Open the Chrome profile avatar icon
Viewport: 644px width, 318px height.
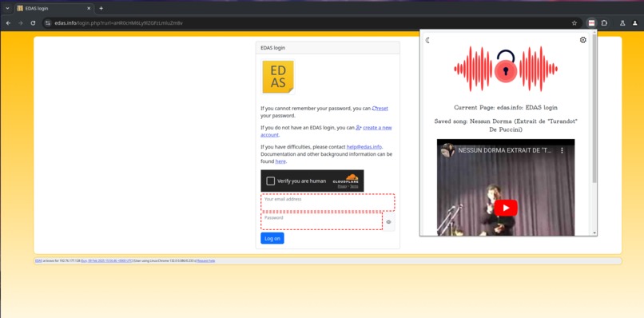pos(635,23)
